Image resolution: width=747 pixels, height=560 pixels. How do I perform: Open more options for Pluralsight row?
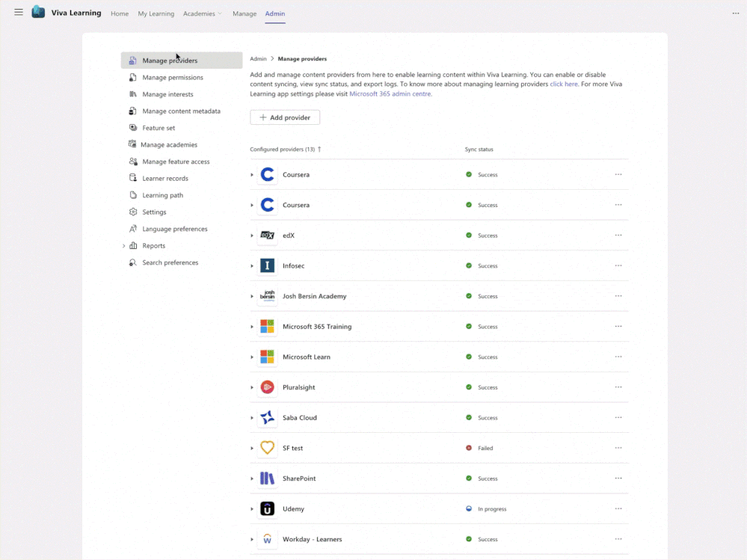tap(618, 387)
